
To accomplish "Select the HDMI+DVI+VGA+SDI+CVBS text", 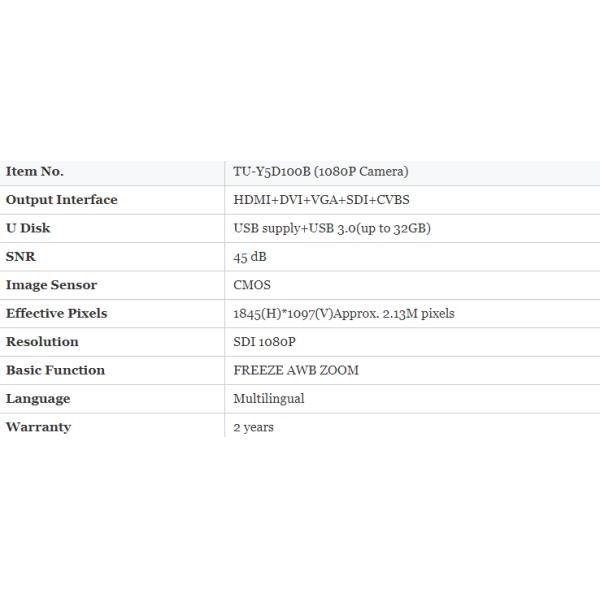I will (x=321, y=200).
